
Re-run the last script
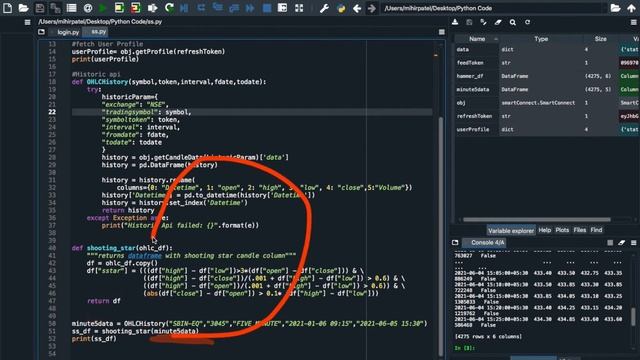[x=169, y=8]
